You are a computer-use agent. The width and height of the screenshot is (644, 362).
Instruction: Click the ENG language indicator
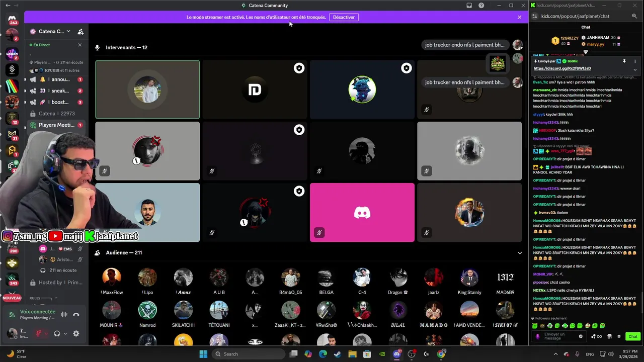(590, 354)
